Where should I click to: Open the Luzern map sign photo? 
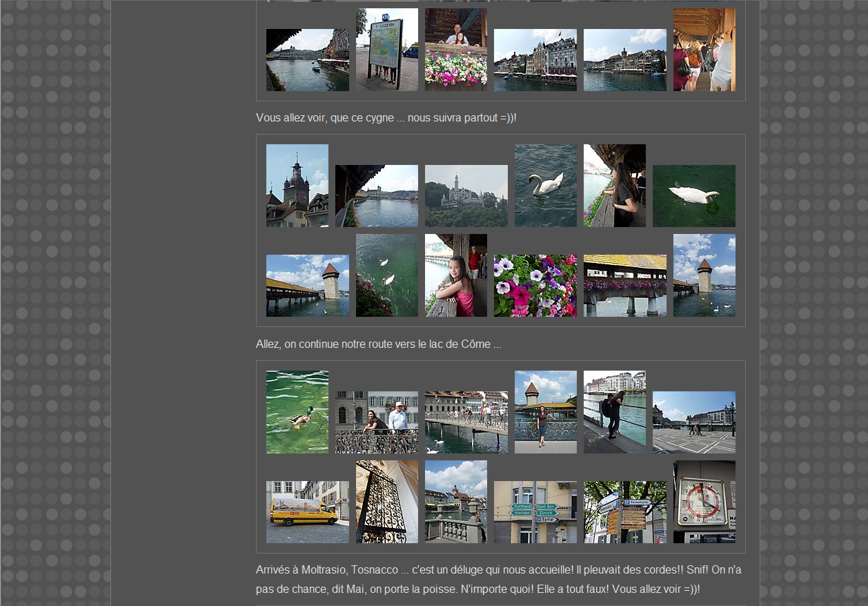(386, 50)
